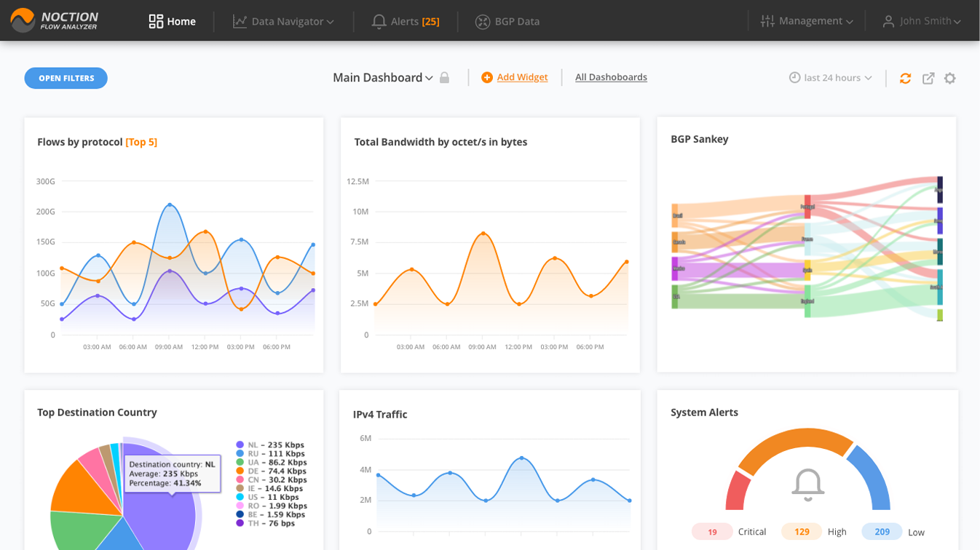Select BE – 1.59 Kbps legend entry
This screenshot has height=550, width=980.
(270, 515)
